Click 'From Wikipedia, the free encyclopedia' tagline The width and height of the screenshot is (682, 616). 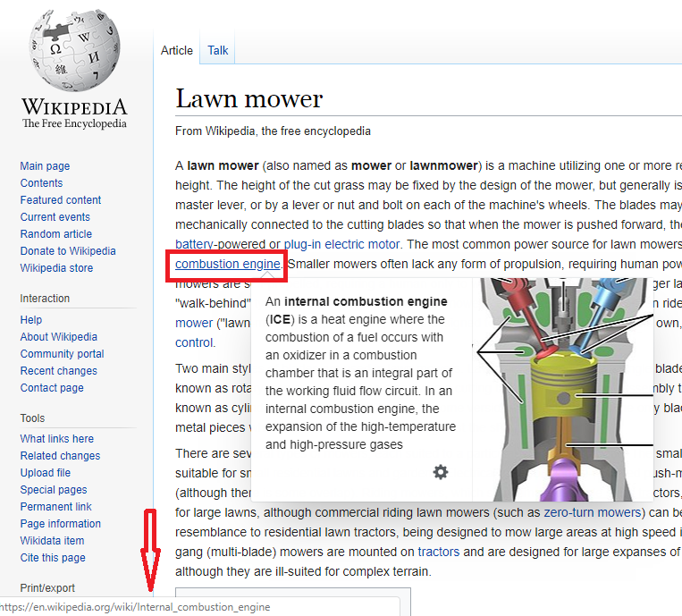coord(273,131)
